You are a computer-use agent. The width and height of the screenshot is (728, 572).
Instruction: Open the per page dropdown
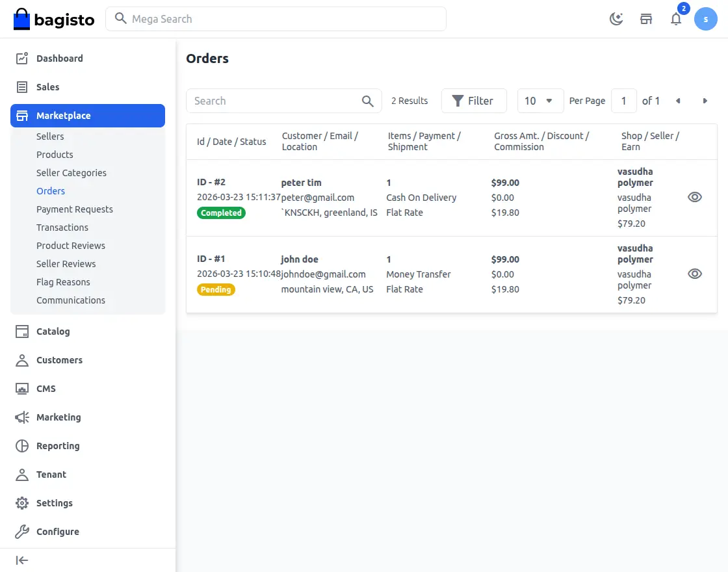pyautogui.click(x=540, y=101)
